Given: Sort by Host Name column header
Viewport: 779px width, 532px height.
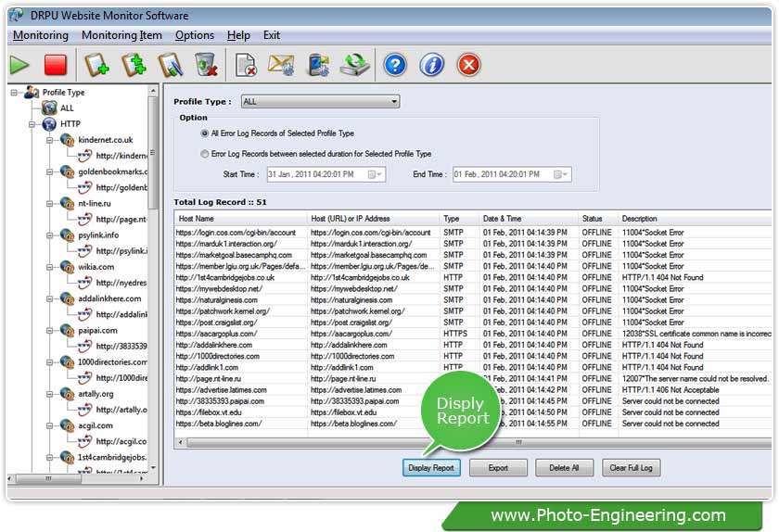Looking at the screenshot, I should tap(240, 219).
